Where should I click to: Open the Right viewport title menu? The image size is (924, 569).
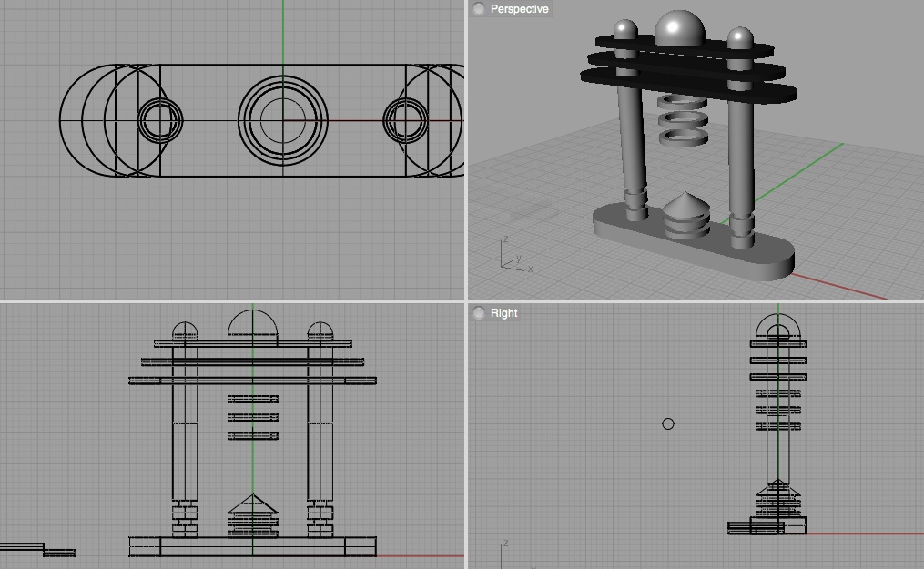tap(503, 313)
